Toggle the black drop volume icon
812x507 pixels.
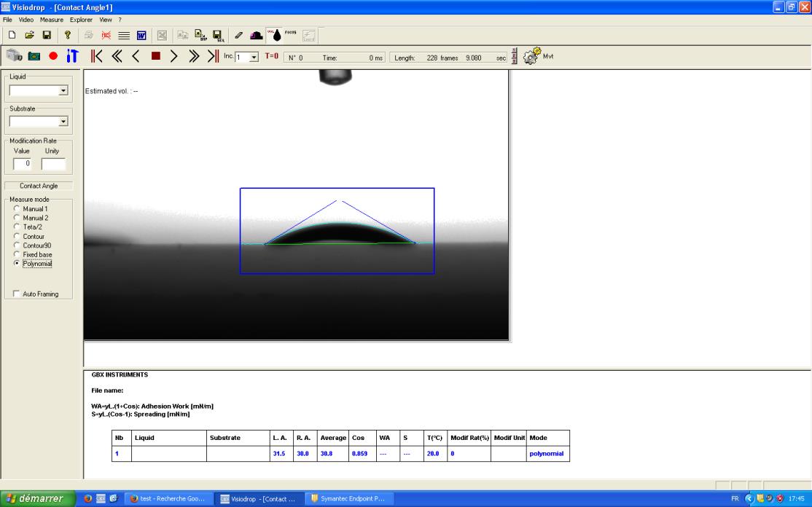(275, 35)
